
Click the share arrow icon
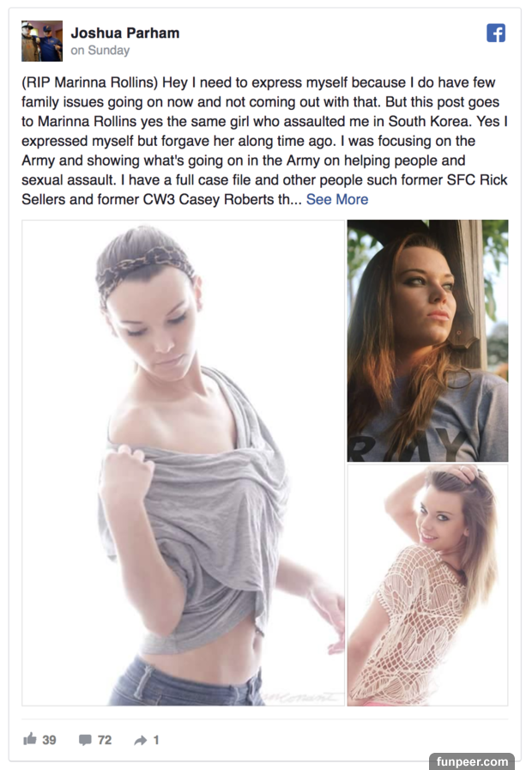(141, 740)
